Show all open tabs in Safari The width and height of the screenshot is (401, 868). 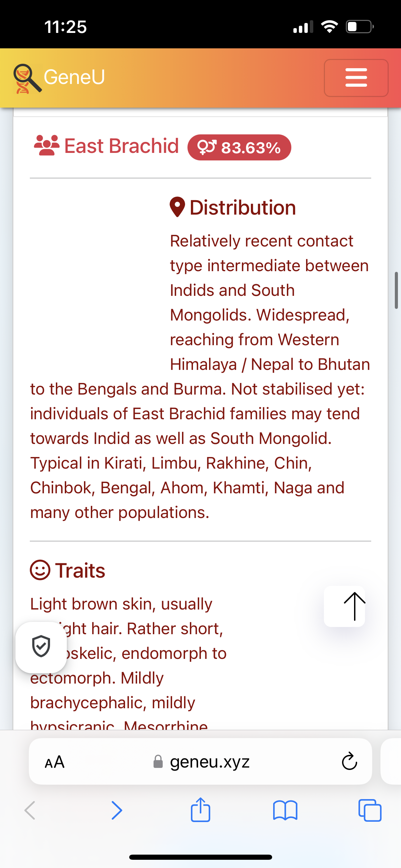pyautogui.click(x=370, y=810)
